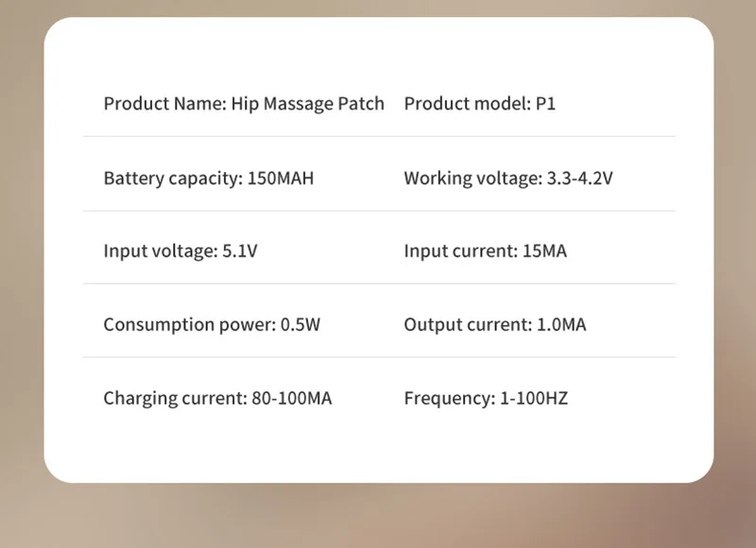The width and height of the screenshot is (756, 548).
Task: Click the Product Name: Hip Massage Patch text
Action: click(x=244, y=104)
